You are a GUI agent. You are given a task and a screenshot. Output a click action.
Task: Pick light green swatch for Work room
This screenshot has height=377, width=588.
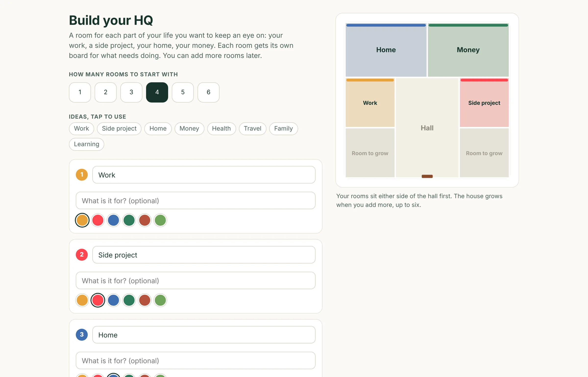point(160,220)
